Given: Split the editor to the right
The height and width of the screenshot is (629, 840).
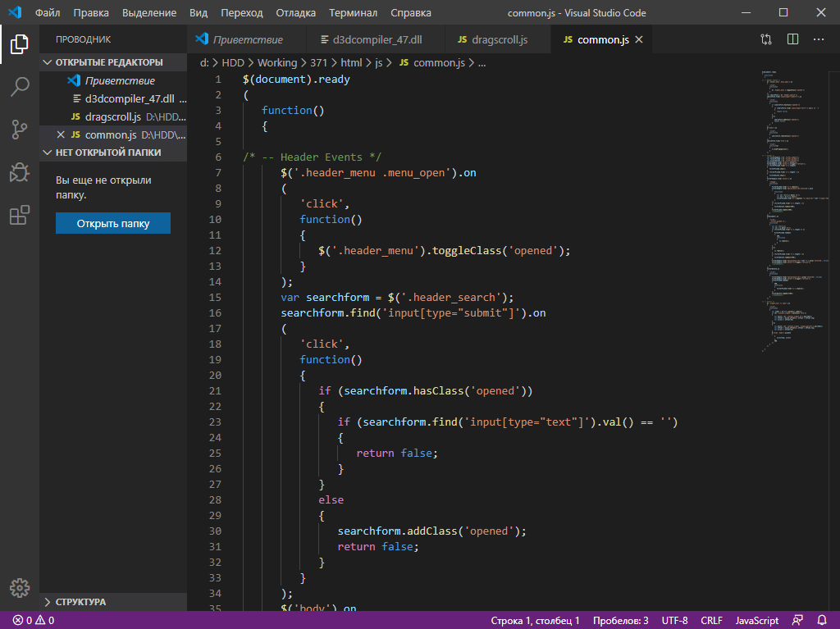Looking at the screenshot, I should [793, 39].
